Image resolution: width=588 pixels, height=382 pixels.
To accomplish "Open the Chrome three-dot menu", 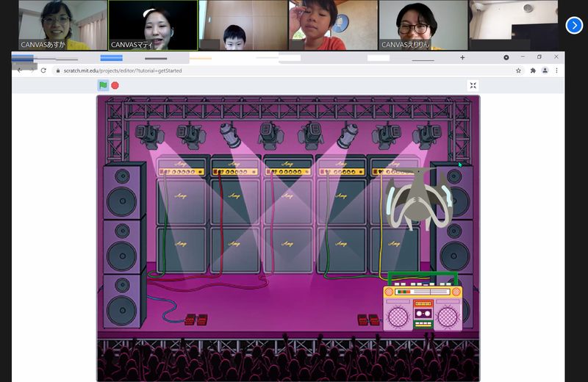I will point(556,71).
